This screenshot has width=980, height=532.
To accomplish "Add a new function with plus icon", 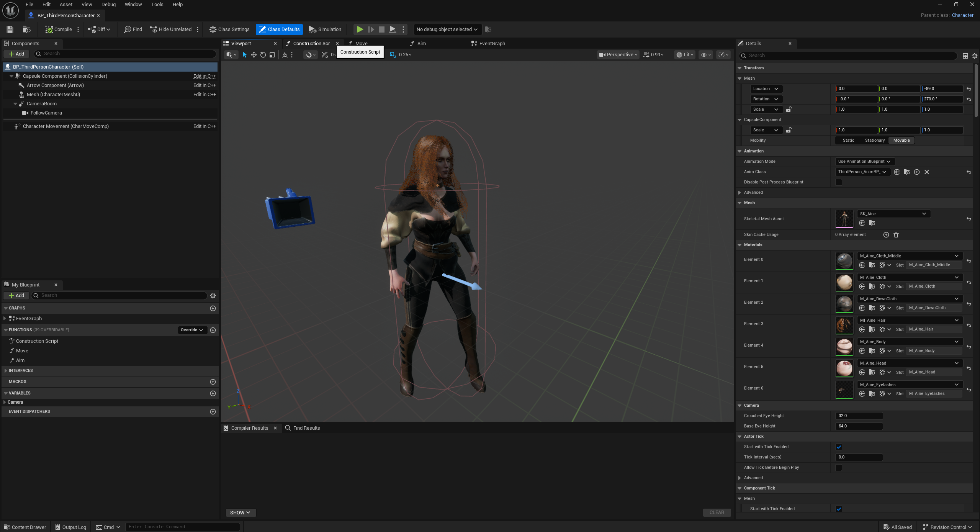I will 213,330.
